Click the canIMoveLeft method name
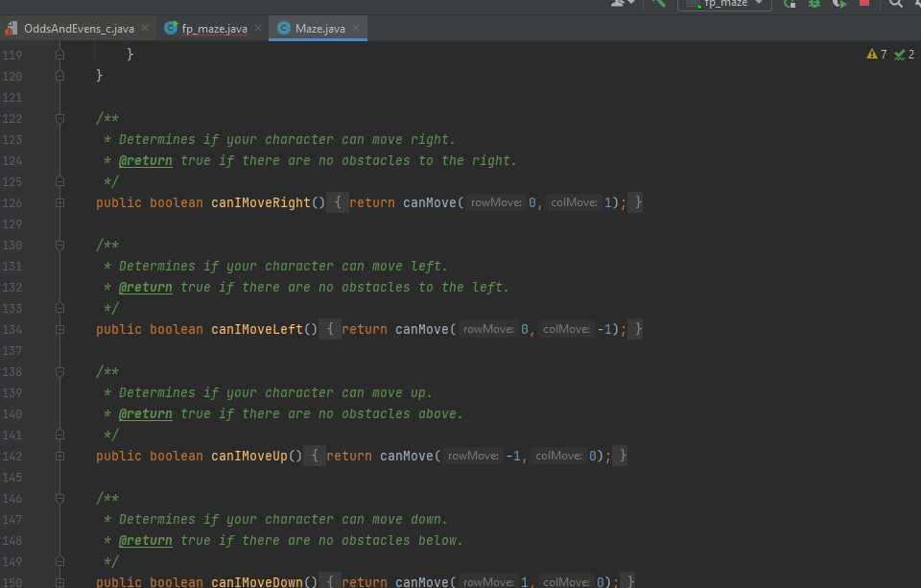The image size is (921, 588). coord(257,330)
